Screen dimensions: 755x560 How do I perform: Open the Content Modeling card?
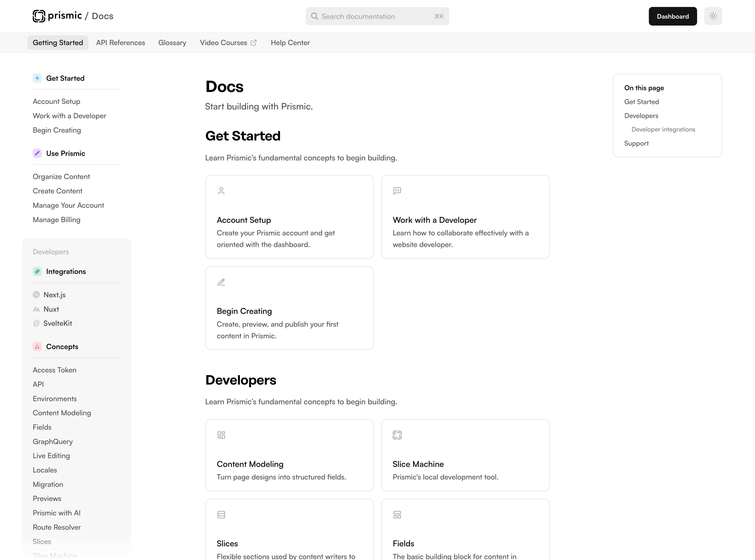[289, 455]
